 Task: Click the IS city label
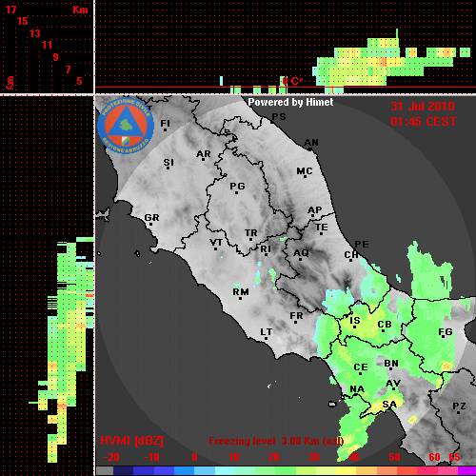[x=355, y=321]
